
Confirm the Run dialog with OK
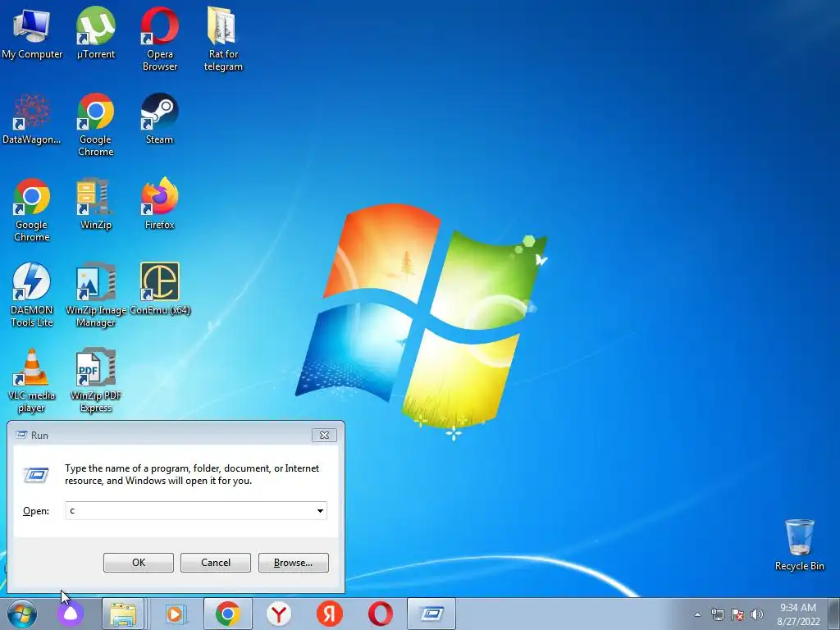click(x=138, y=563)
